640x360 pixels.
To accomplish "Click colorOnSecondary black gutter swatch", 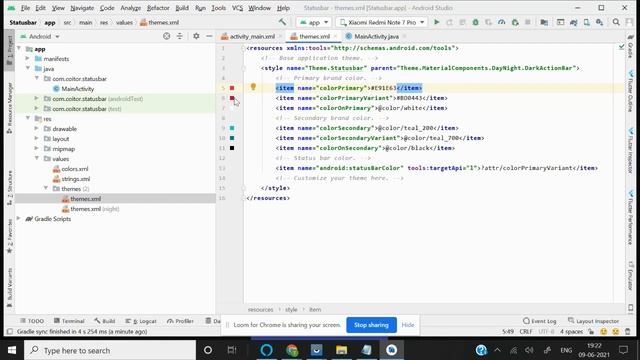I will [232, 148].
